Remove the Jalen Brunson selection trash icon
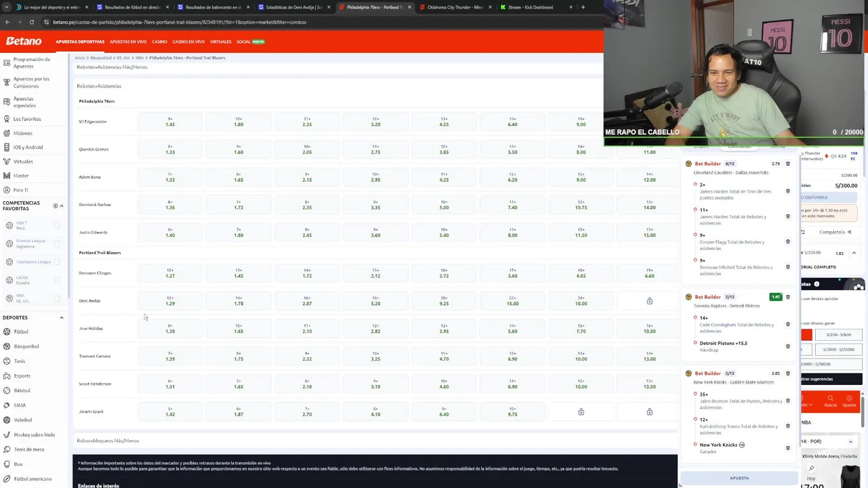This screenshot has height=488, width=868. (787, 401)
